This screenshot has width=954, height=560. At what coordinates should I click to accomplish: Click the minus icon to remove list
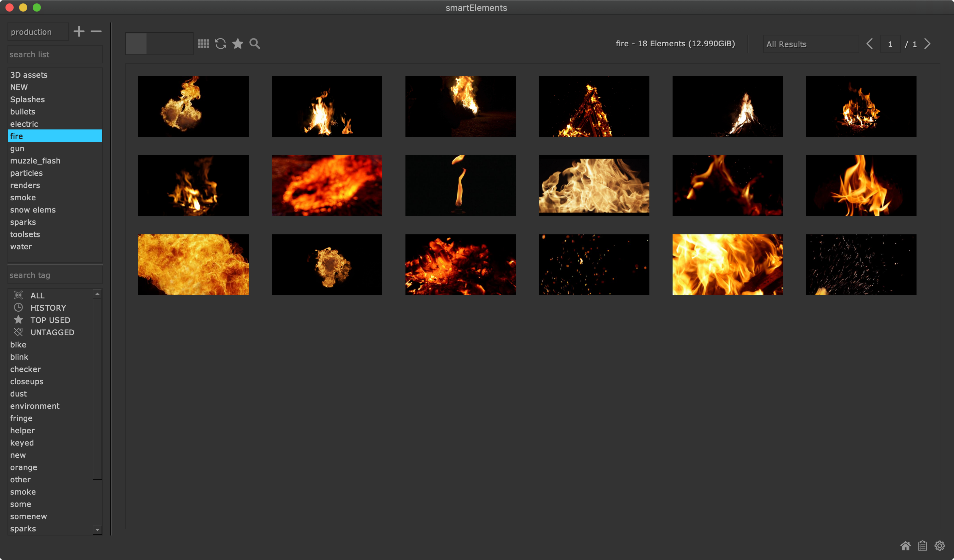pos(96,31)
